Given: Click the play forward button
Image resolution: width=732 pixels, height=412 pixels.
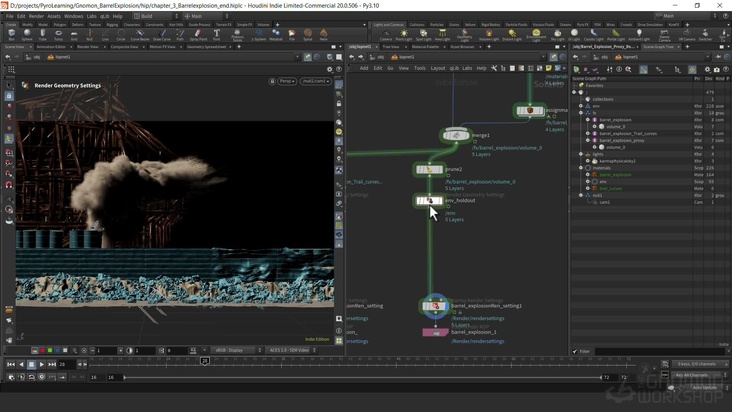Looking at the screenshot, I should pyautogui.click(x=43, y=364).
